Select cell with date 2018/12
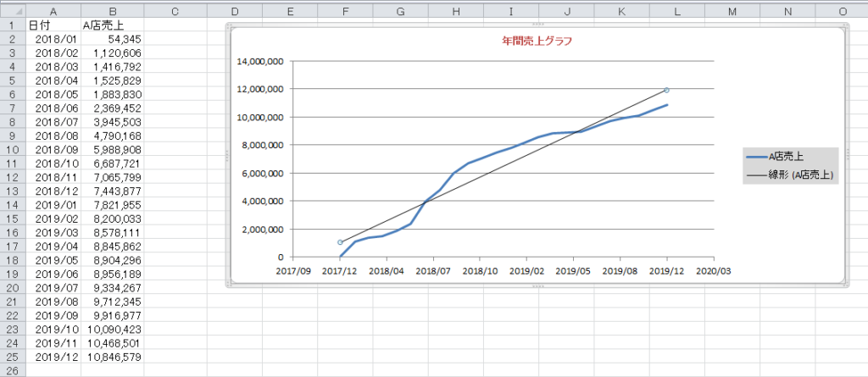868x377 pixels. click(x=53, y=191)
